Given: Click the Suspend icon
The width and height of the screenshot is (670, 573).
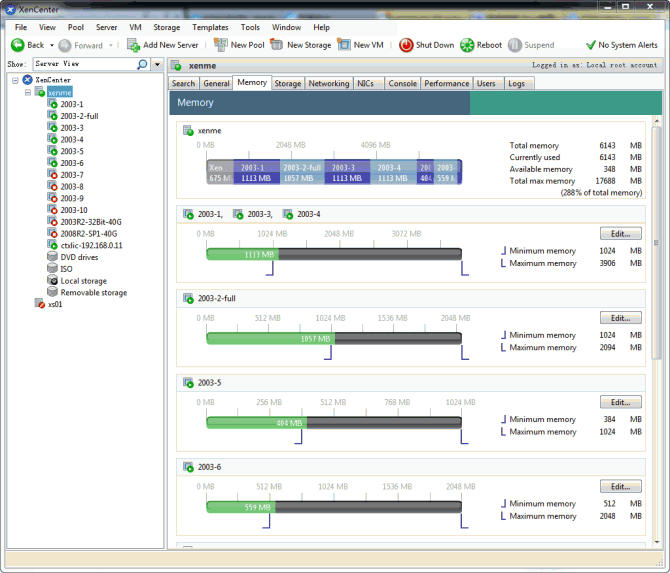Looking at the screenshot, I should pos(515,45).
